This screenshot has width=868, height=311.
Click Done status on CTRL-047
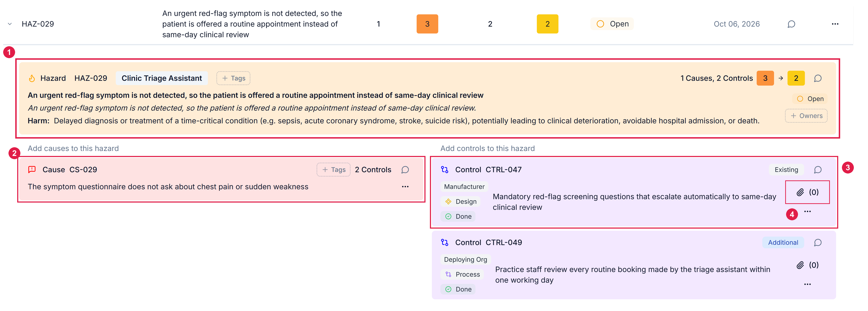[458, 216]
